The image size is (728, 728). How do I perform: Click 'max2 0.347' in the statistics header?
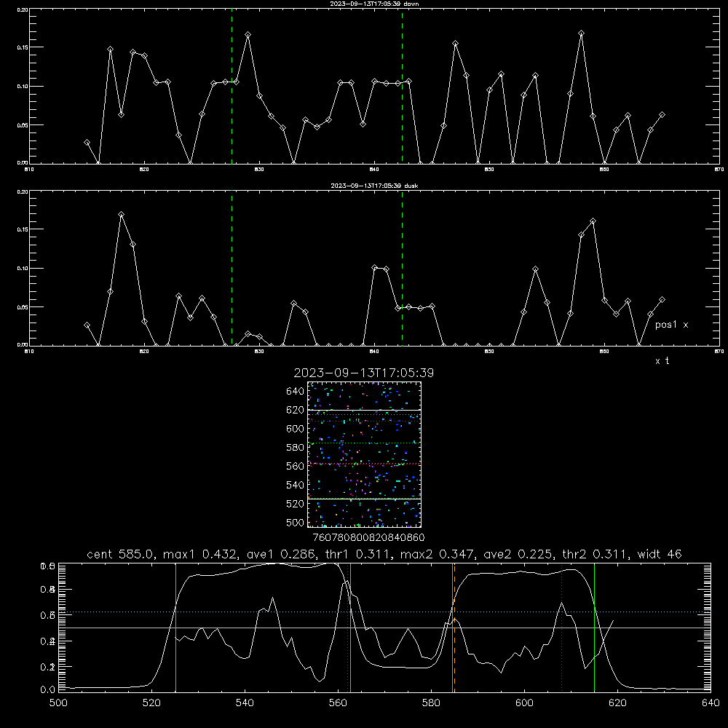click(437, 554)
